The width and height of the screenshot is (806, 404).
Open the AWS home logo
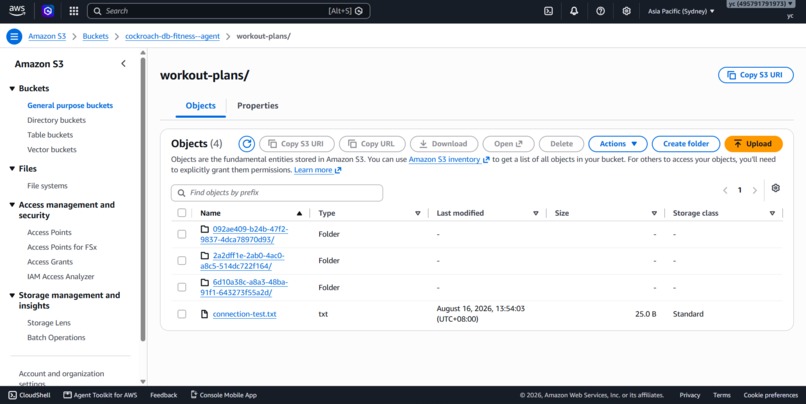[16, 11]
